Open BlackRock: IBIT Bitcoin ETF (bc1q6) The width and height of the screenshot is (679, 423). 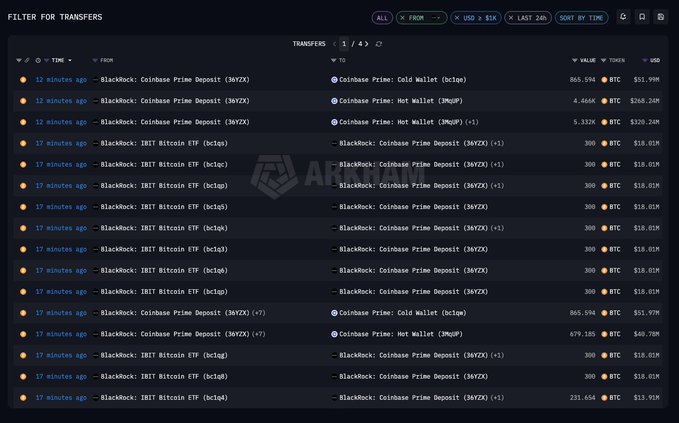click(x=164, y=271)
